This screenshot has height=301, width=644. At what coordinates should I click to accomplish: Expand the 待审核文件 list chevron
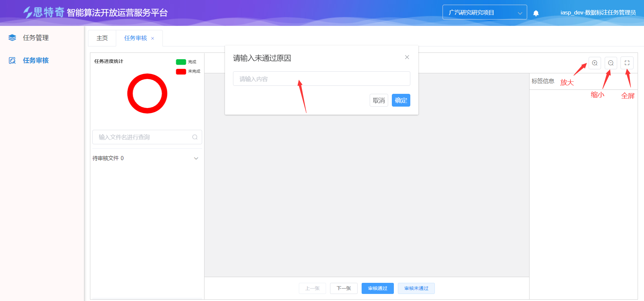pos(196,158)
